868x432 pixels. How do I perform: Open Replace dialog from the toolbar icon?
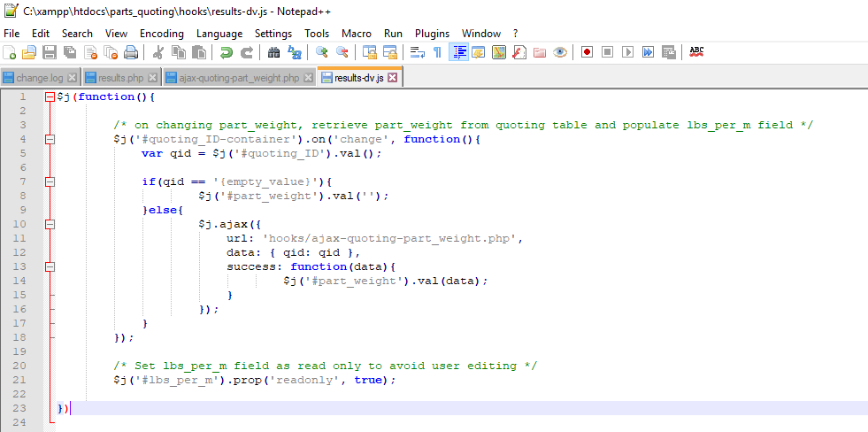point(294,52)
